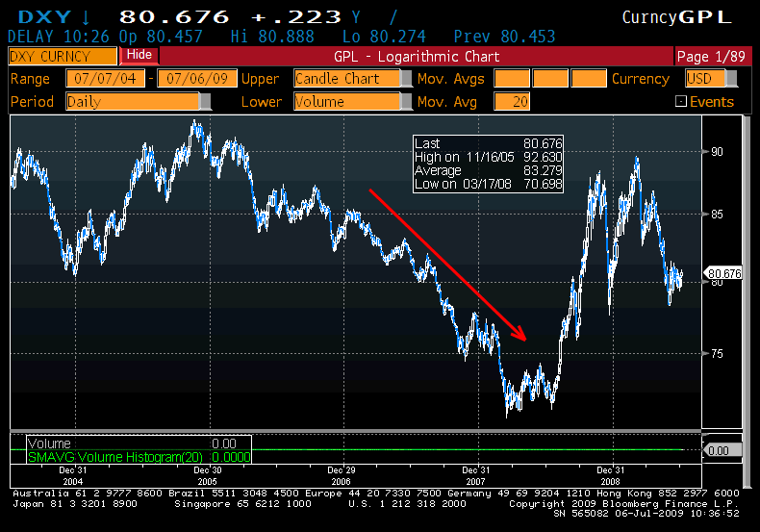Click the Page 1/89 indicator

pos(711,56)
